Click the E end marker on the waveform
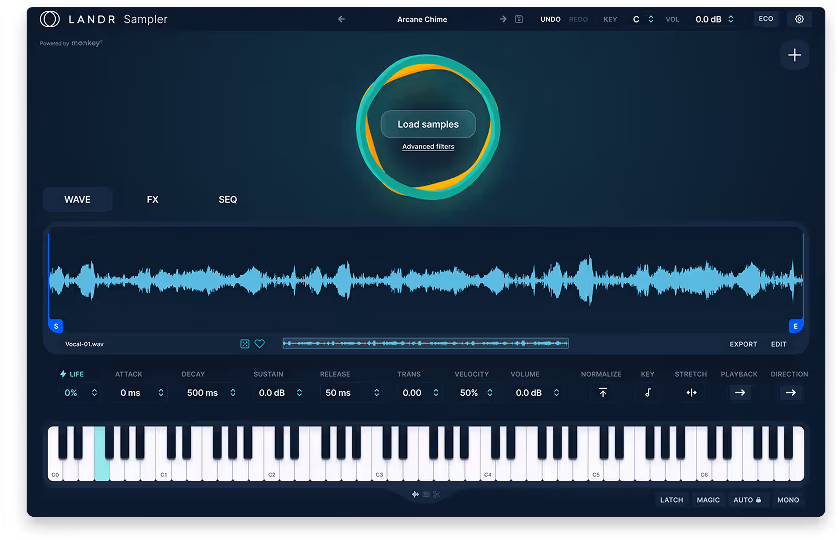This screenshot has height=540, width=839. pyautogui.click(x=796, y=326)
